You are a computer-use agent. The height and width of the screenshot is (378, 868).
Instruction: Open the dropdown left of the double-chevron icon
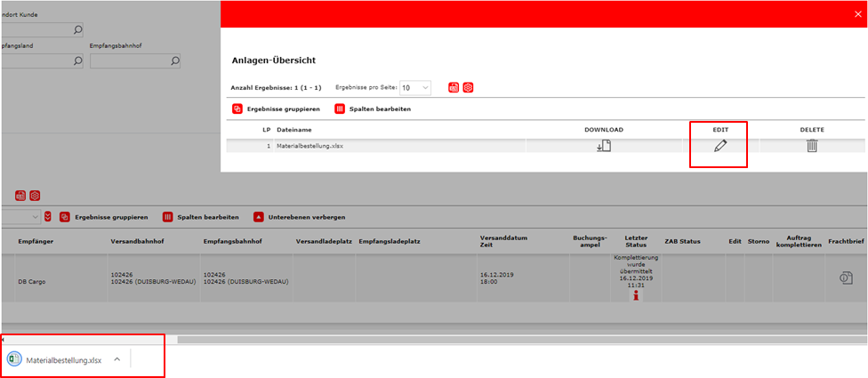click(x=20, y=217)
